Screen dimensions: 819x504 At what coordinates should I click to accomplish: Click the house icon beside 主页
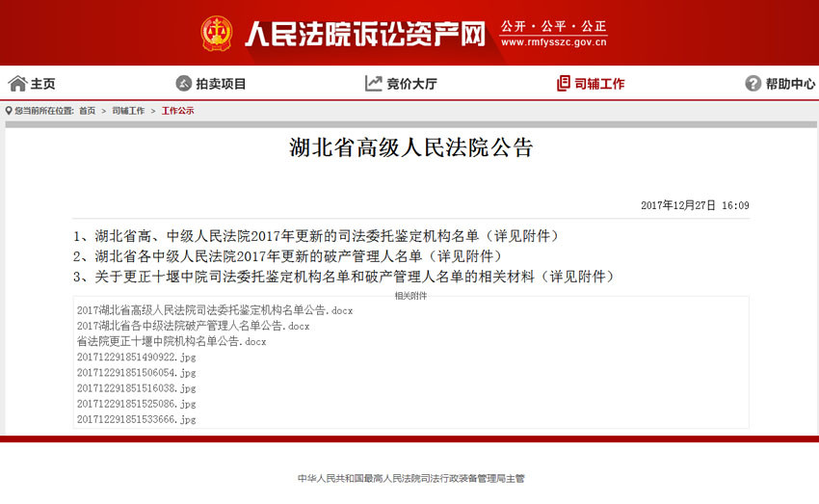(x=17, y=84)
